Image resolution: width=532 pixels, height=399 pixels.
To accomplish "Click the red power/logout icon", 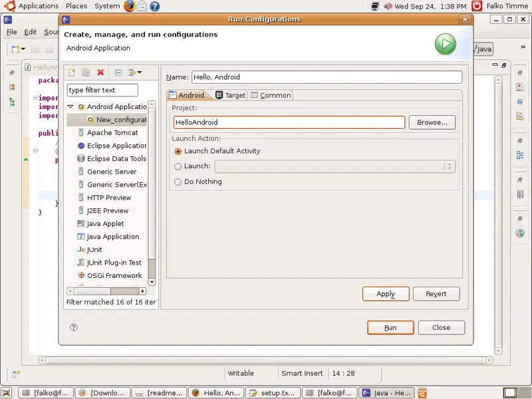I will pyautogui.click(x=477, y=6).
